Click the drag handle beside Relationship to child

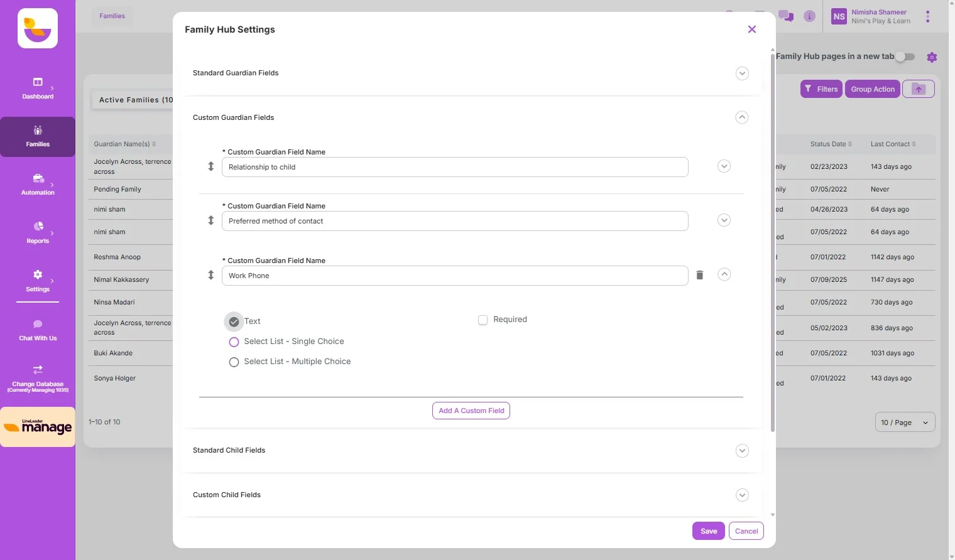(x=211, y=166)
